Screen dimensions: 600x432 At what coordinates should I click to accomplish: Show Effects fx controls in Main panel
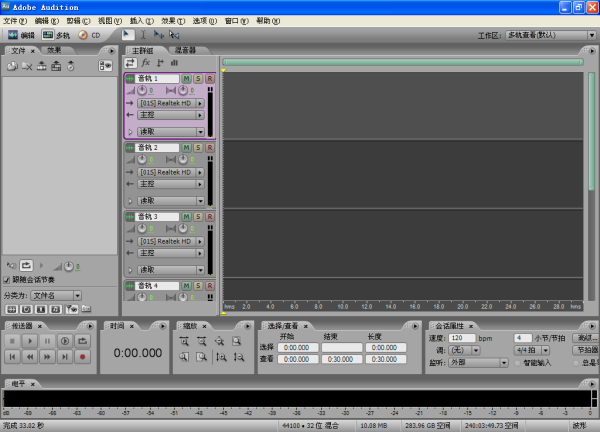pyautogui.click(x=145, y=63)
